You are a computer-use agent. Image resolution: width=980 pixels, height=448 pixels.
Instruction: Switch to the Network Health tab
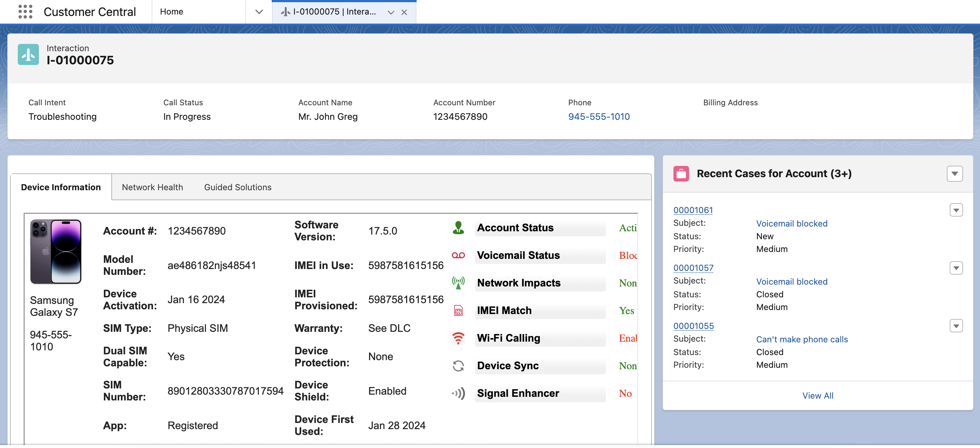(152, 187)
